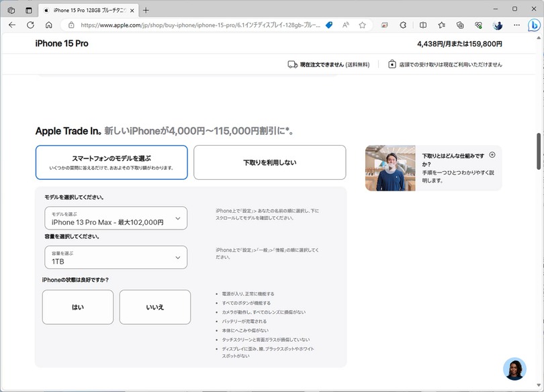Open capacity dropdown showing 1TB
544x392 pixels.
coord(116,257)
